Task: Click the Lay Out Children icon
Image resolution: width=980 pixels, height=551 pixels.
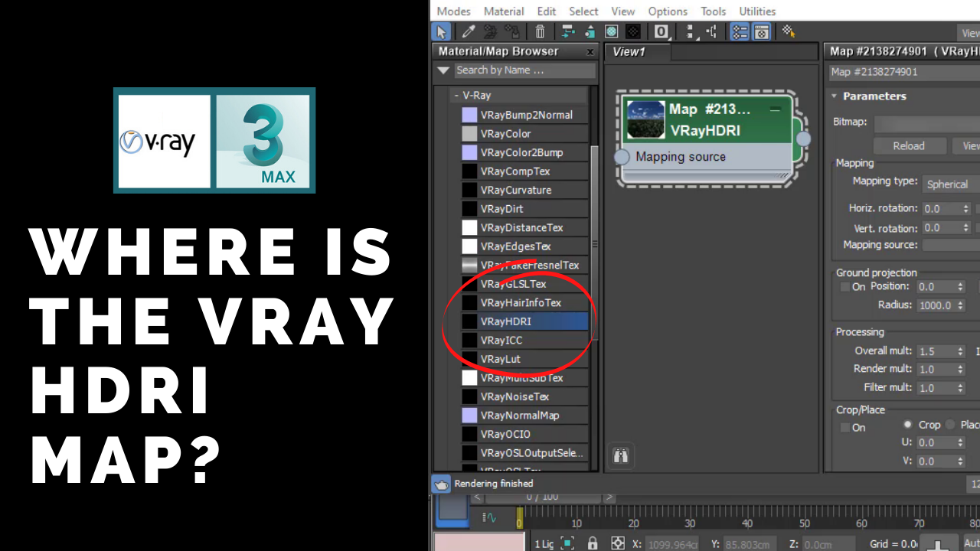Action: click(x=712, y=31)
